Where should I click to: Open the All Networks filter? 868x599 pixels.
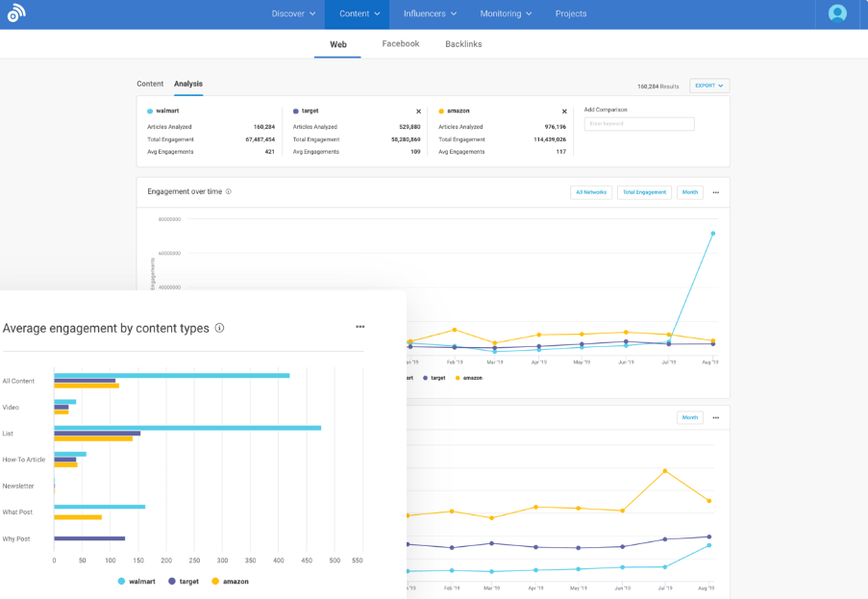590,192
